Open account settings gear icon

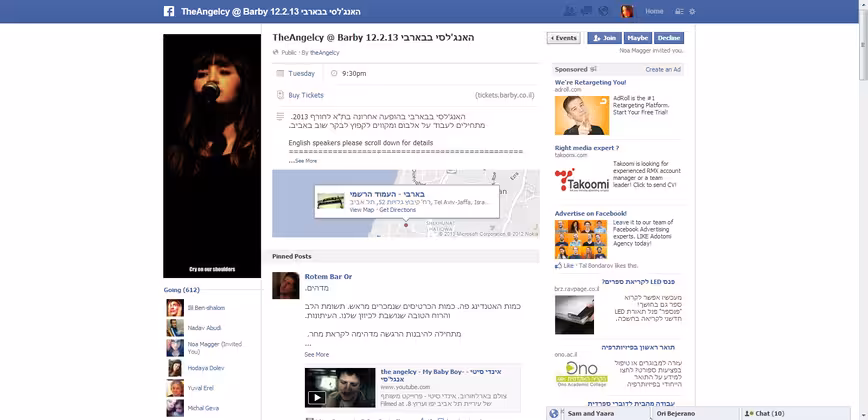click(692, 12)
